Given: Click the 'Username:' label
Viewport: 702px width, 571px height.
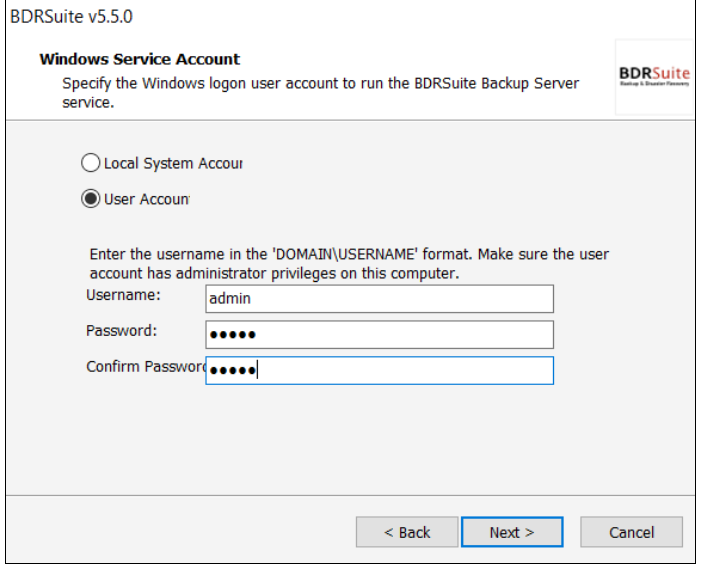Looking at the screenshot, I should click(x=123, y=295).
